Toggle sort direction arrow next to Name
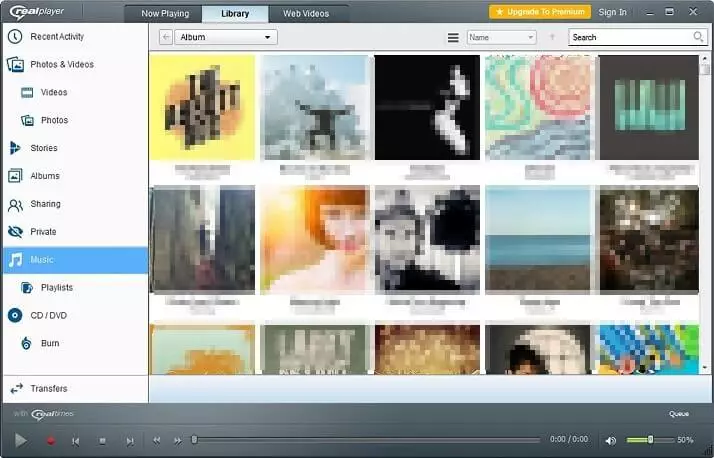 552,37
